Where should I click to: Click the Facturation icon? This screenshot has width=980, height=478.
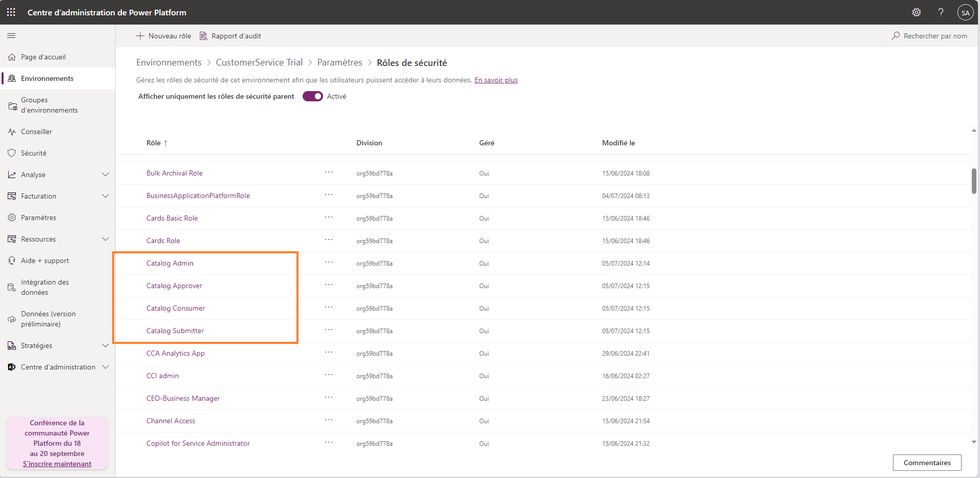(x=12, y=197)
